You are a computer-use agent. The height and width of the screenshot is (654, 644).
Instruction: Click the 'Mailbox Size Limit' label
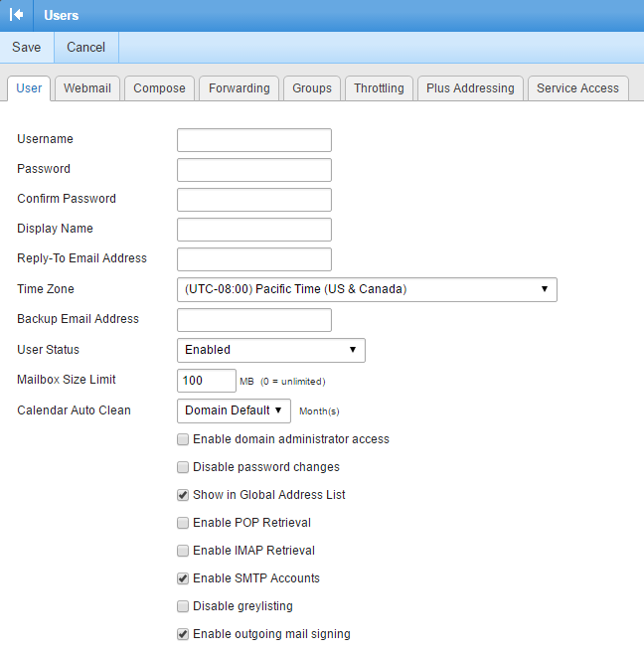67,379
